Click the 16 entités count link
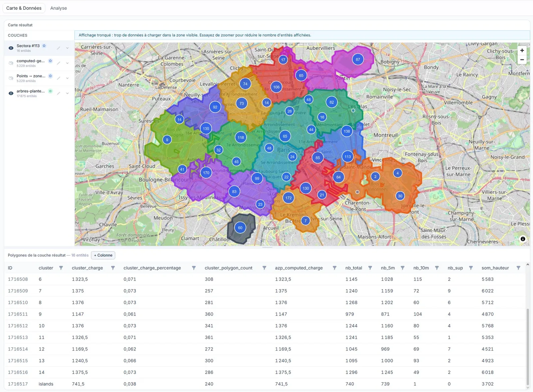The height and width of the screenshot is (392, 533). coord(80,255)
